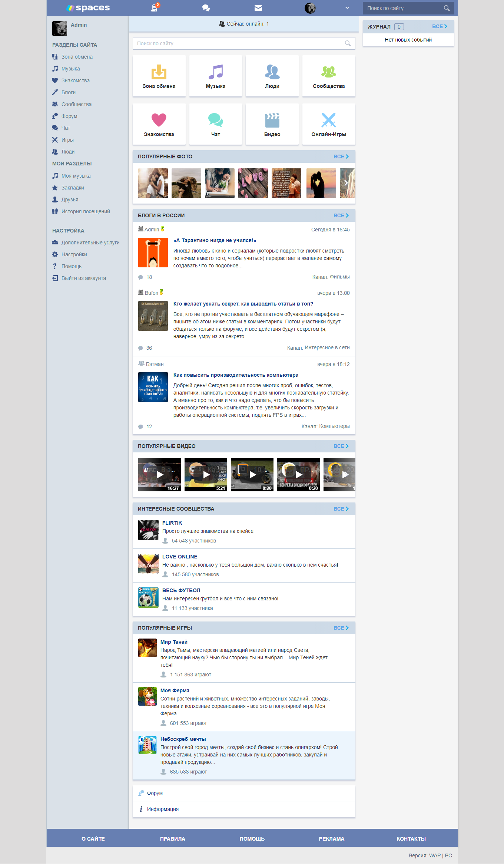Show next popular photos with arrow
The width and height of the screenshot is (504, 864).
[346, 183]
